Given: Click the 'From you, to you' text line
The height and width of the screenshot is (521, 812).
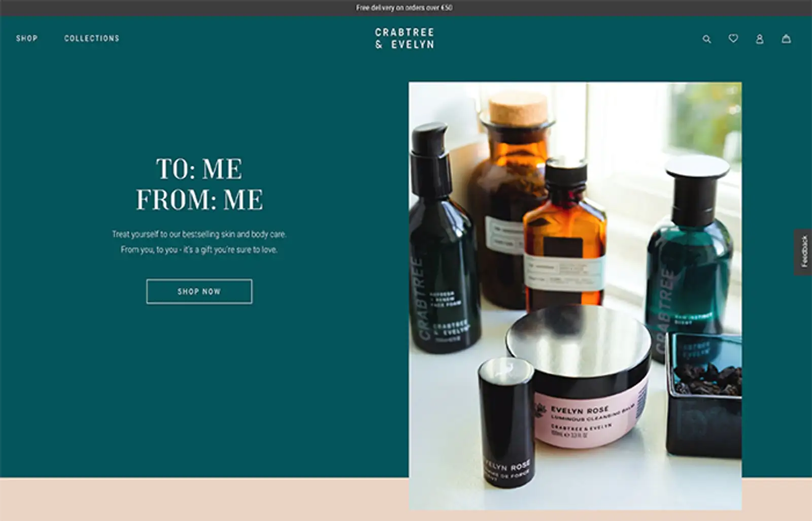Looking at the screenshot, I should click(199, 249).
